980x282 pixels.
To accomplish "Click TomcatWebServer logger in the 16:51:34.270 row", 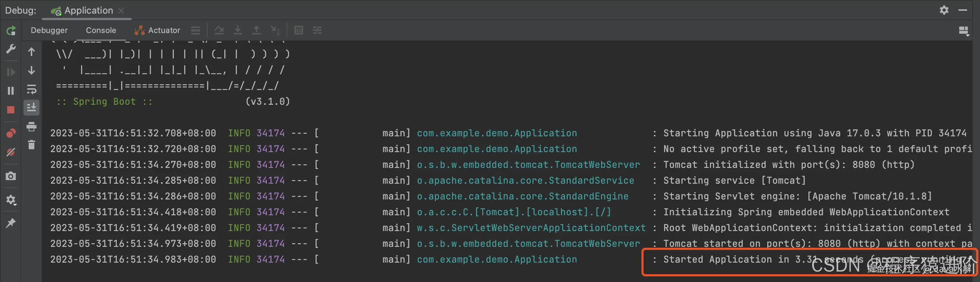I will click(528, 165).
